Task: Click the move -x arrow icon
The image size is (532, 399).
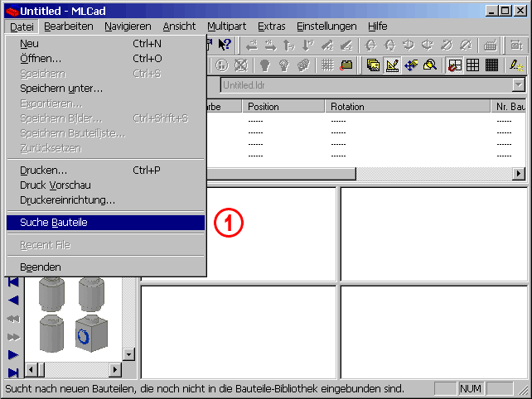Action: click(252, 45)
